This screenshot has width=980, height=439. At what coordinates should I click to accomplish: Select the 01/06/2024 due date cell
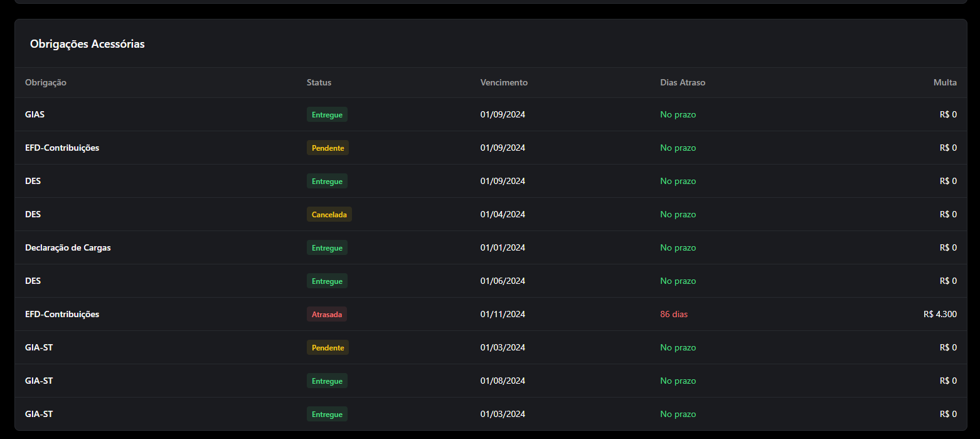[x=503, y=281]
